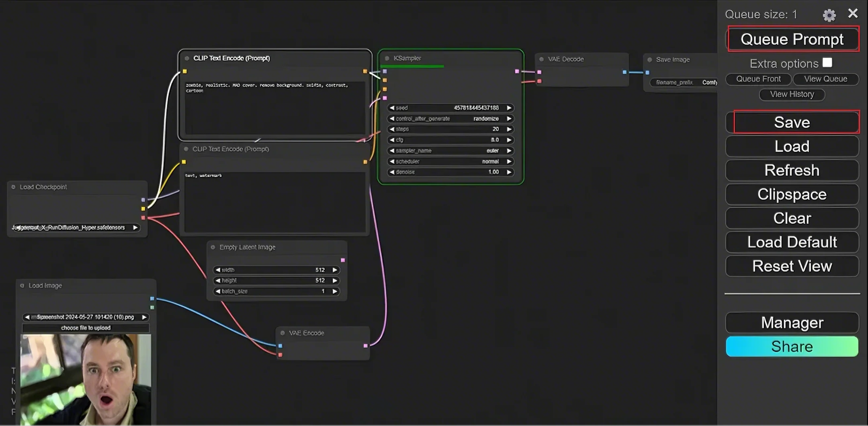The image size is (868, 426).
Task: Open the checkpoint name dropdown in Load Checkpoint
Action: pos(76,227)
